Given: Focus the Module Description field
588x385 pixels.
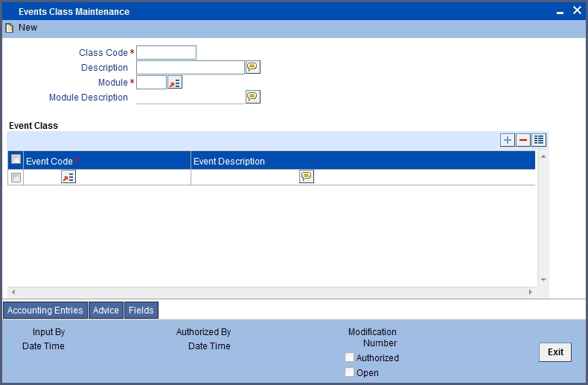Looking at the screenshot, I should (191, 98).
